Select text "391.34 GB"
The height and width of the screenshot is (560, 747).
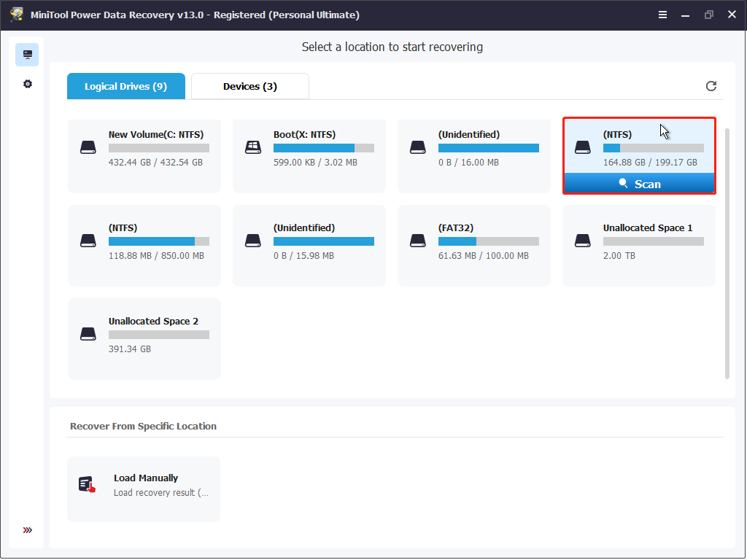(x=130, y=349)
